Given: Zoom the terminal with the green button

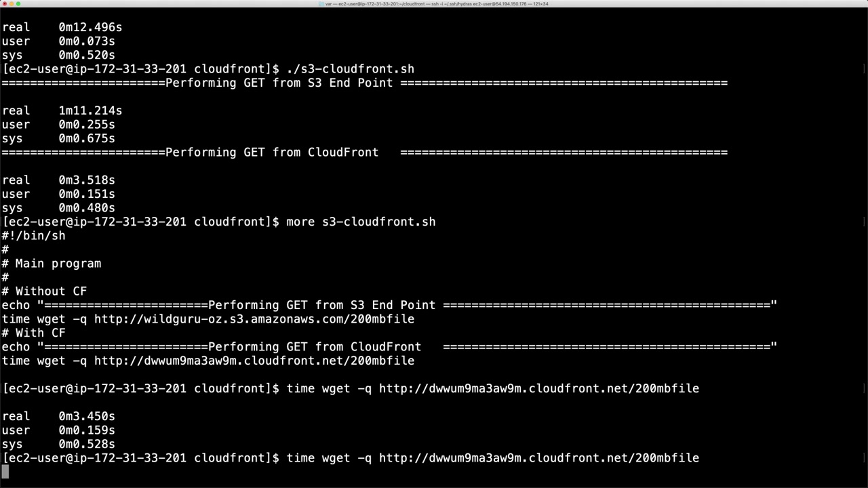Looking at the screenshot, I should click(x=18, y=4).
